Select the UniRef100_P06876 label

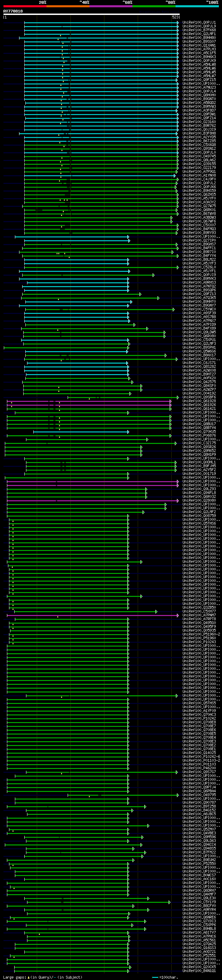pos(199,435)
